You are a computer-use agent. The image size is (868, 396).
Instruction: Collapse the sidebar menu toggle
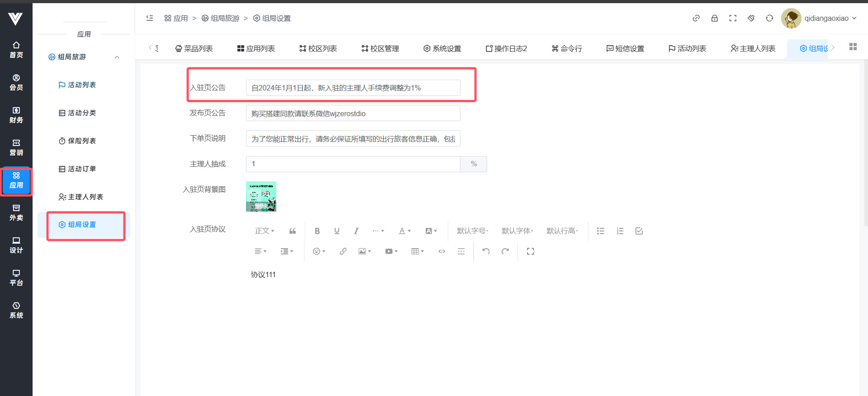tap(150, 18)
